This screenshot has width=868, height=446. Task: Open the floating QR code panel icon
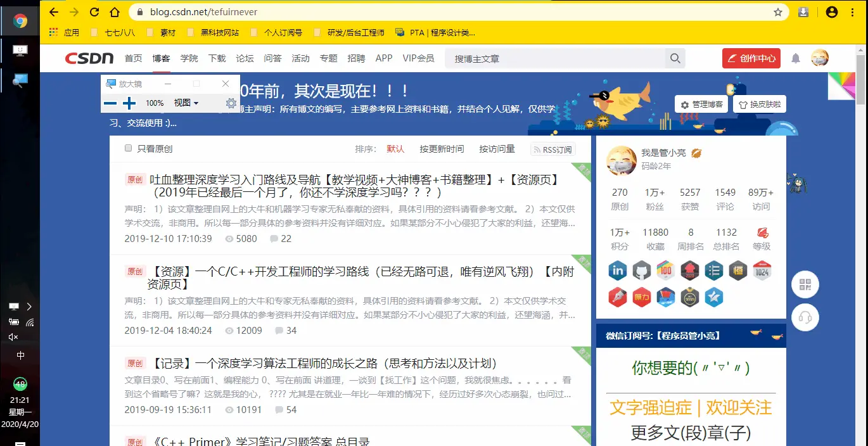click(x=805, y=285)
